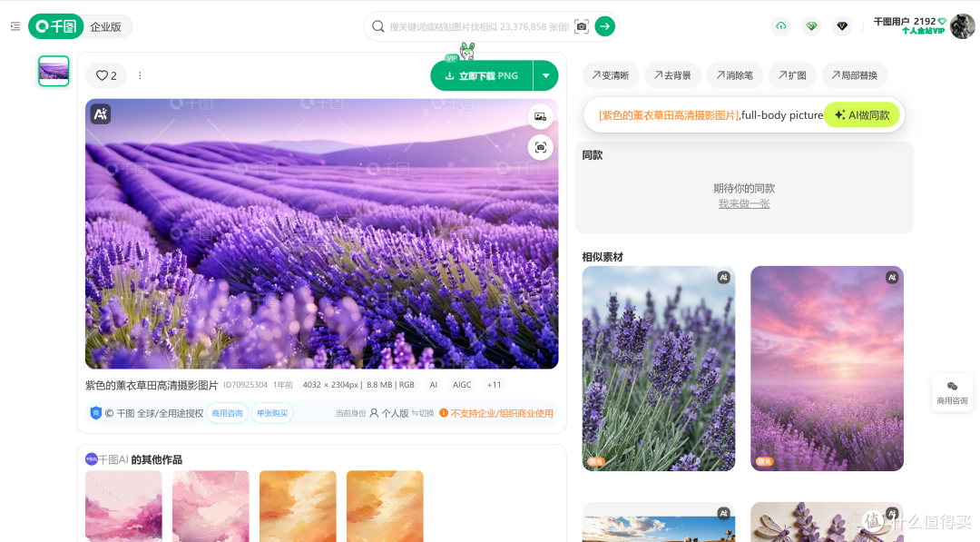Open the lavender close-up similar image
The height and width of the screenshot is (542, 980).
(659, 369)
